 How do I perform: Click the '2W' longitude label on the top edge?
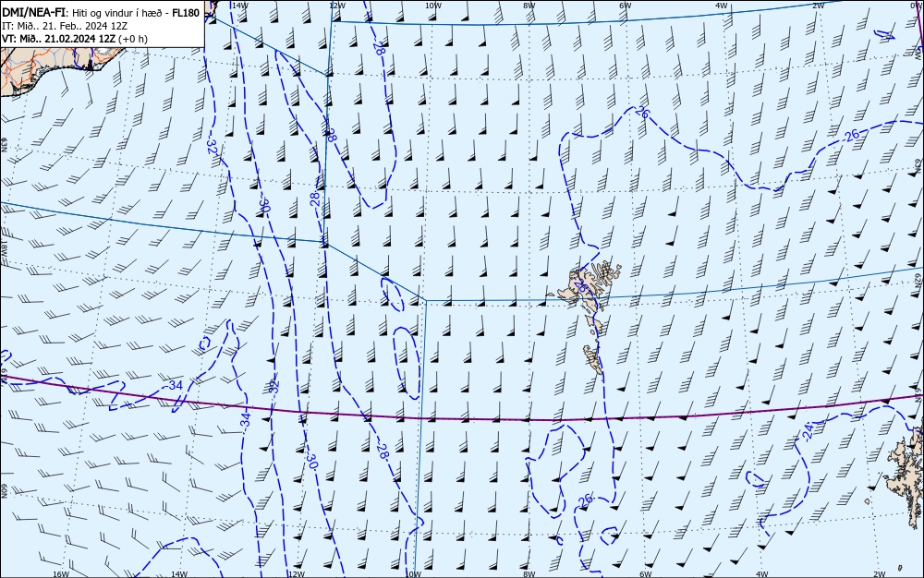[x=818, y=6]
